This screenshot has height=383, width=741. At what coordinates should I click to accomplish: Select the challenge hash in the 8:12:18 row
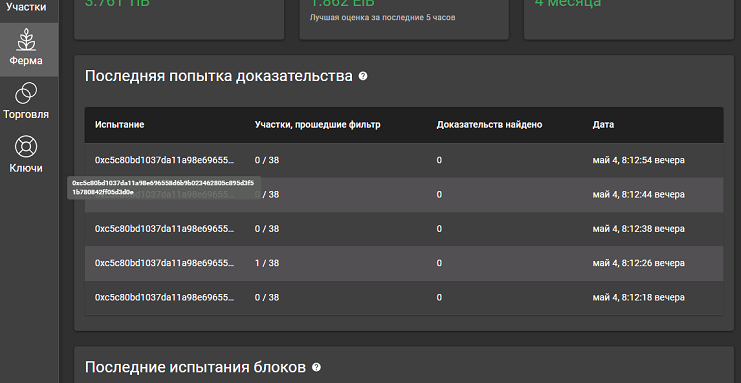point(164,297)
